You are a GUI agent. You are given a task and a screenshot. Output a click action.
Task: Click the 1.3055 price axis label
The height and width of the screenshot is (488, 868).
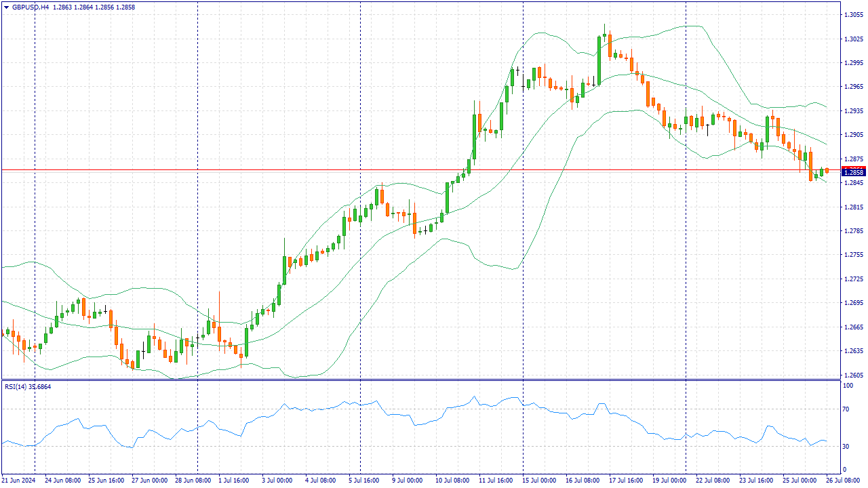click(x=853, y=14)
